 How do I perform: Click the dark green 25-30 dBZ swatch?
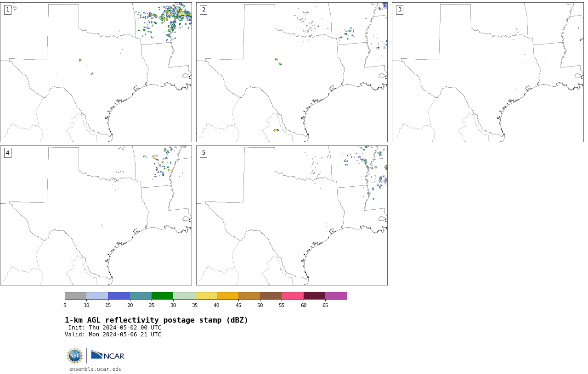pos(162,296)
